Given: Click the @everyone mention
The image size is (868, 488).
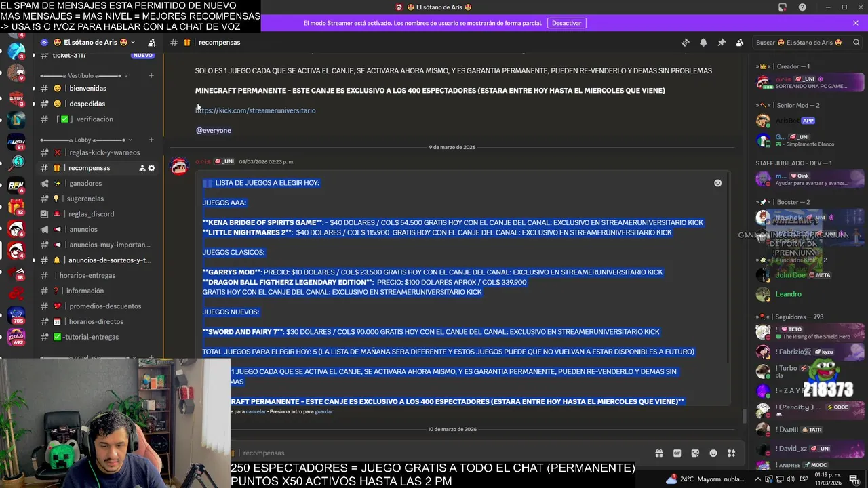Looking at the screenshot, I should click(214, 130).
